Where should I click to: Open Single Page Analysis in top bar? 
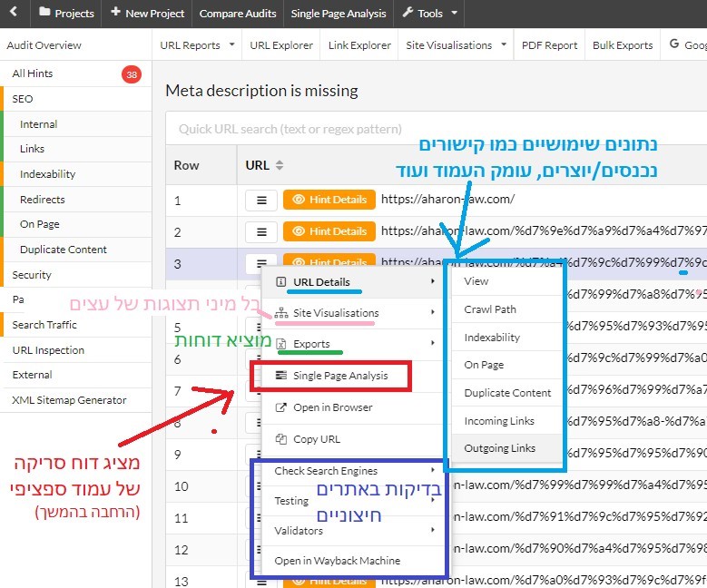click(339, 14)
